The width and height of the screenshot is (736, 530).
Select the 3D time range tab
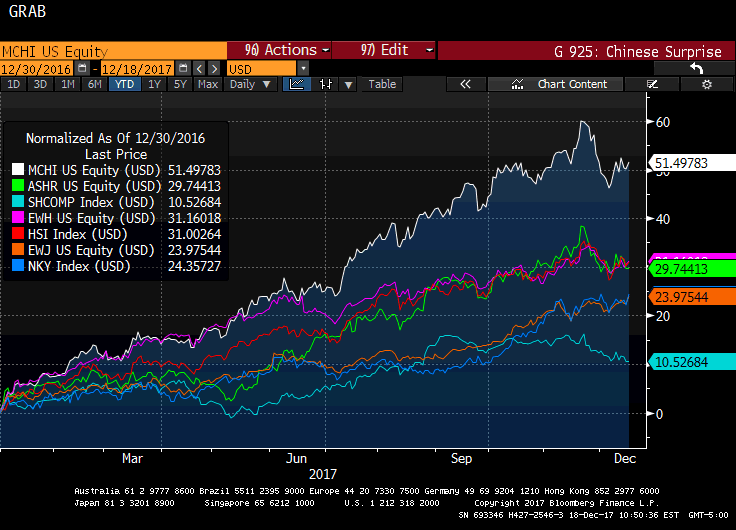40,84
